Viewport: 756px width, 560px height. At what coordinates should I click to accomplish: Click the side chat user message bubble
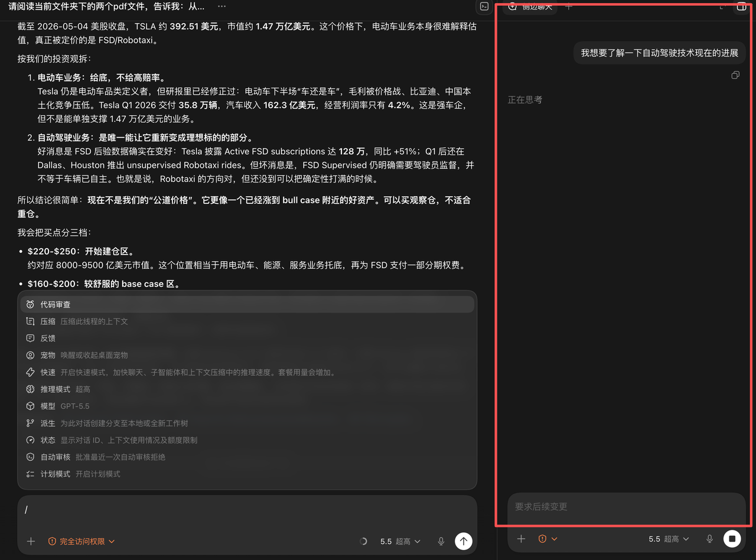pos(660,53)
